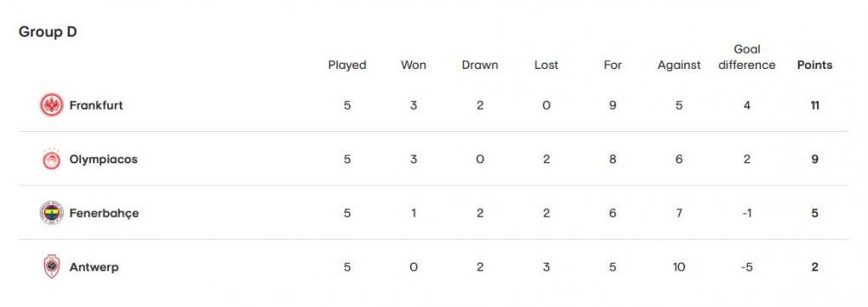Click the Group D heading
This screenshot has height=307, width=868.
48,32
